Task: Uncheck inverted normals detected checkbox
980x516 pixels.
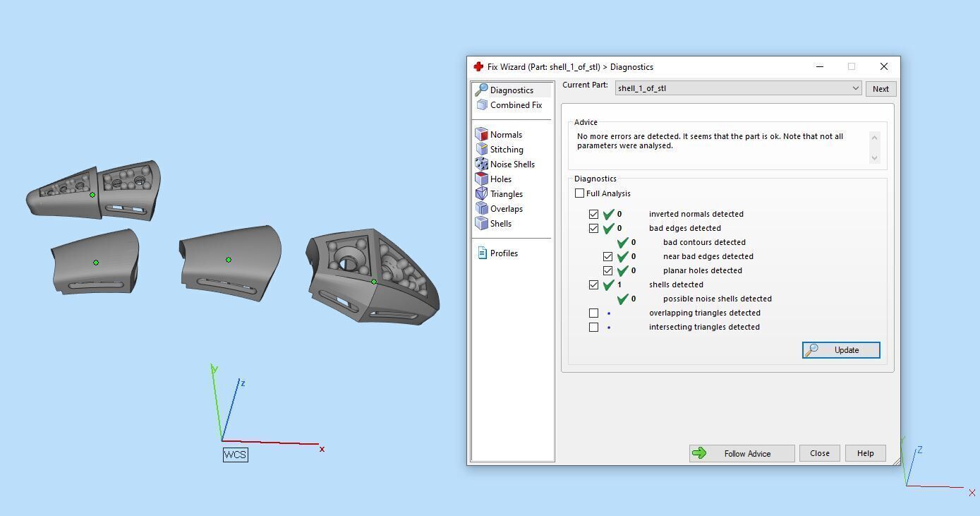Action: click(593, 214)
